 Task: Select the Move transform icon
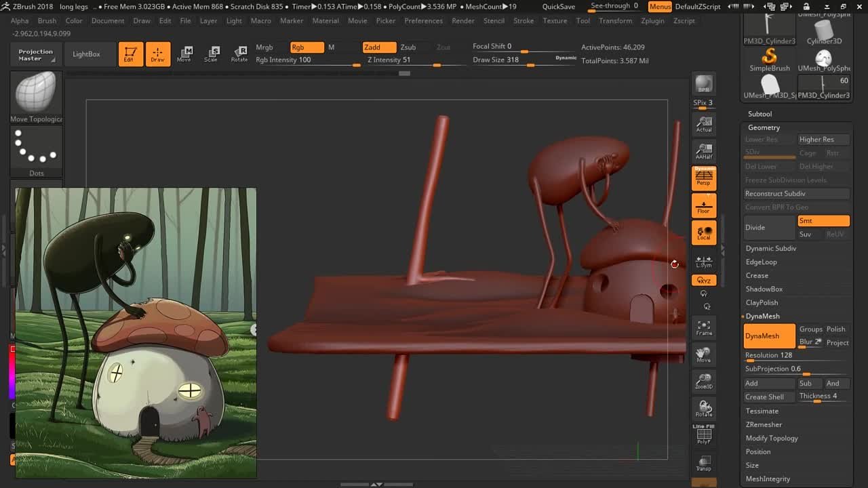click(x=184, y=54)
